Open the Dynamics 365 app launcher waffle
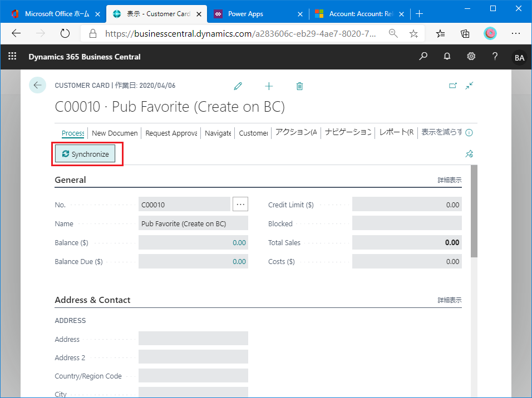This screenshot has height=398, width=532. point(12,56)
